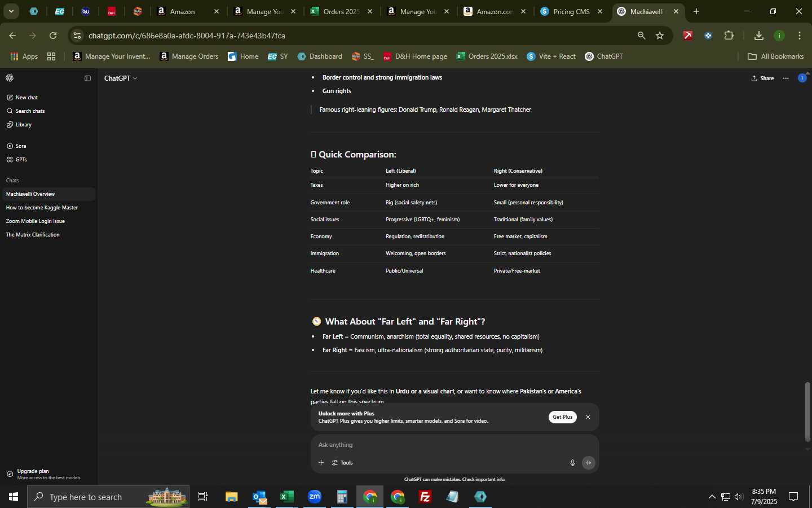
Task: Open the Tools menu in composer
Action: [x=342, y=463]
